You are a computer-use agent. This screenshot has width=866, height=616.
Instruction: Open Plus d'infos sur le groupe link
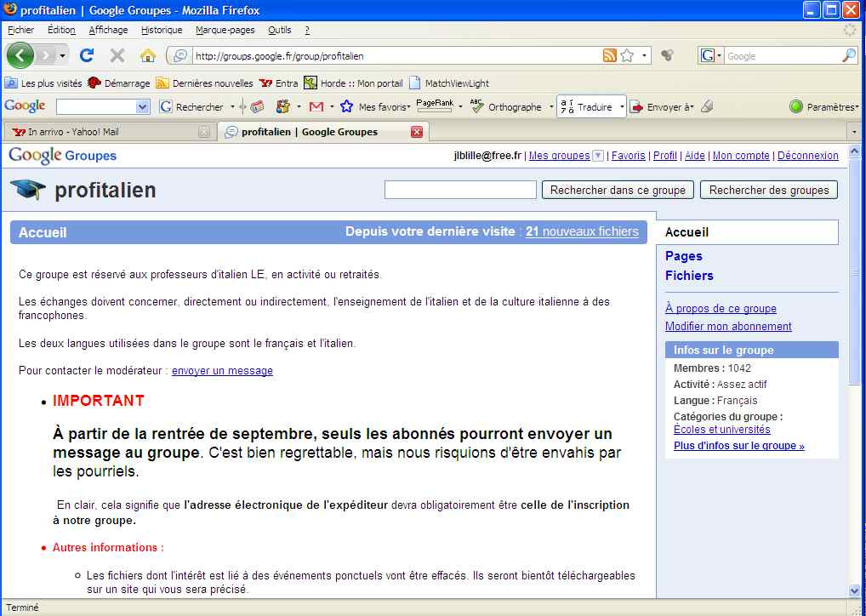coord(739,446)
